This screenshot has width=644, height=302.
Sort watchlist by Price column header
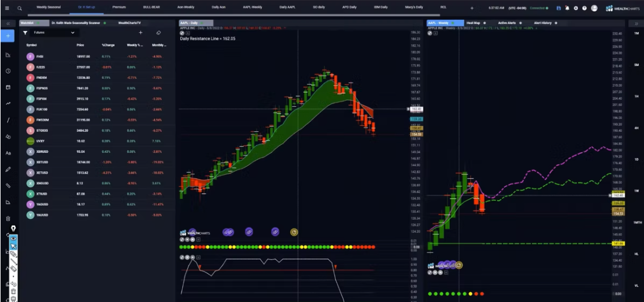tap(80, 45)
